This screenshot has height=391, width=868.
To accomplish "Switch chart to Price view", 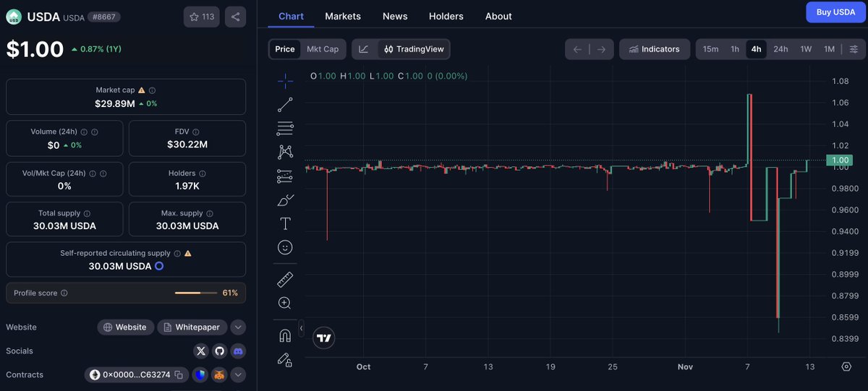I will click(x=285, y=49).
